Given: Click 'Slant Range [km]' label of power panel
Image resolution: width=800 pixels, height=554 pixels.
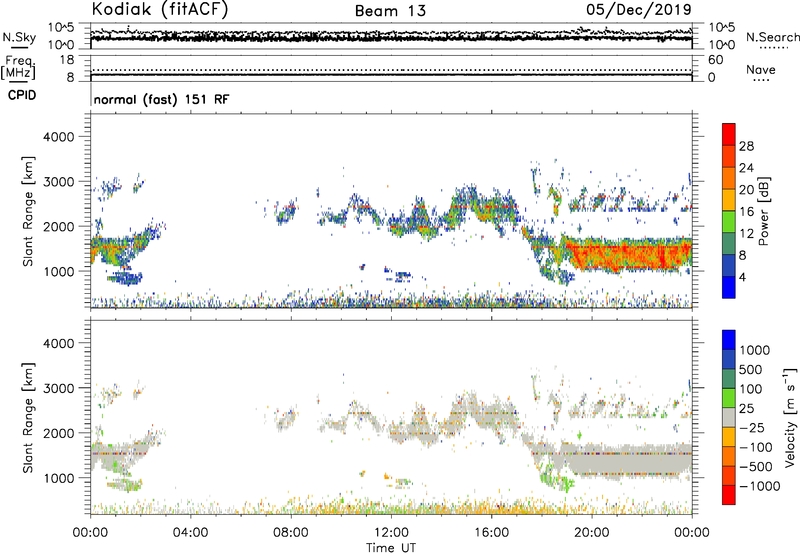Looking at the screenshot, I should (x=28, y=211).
